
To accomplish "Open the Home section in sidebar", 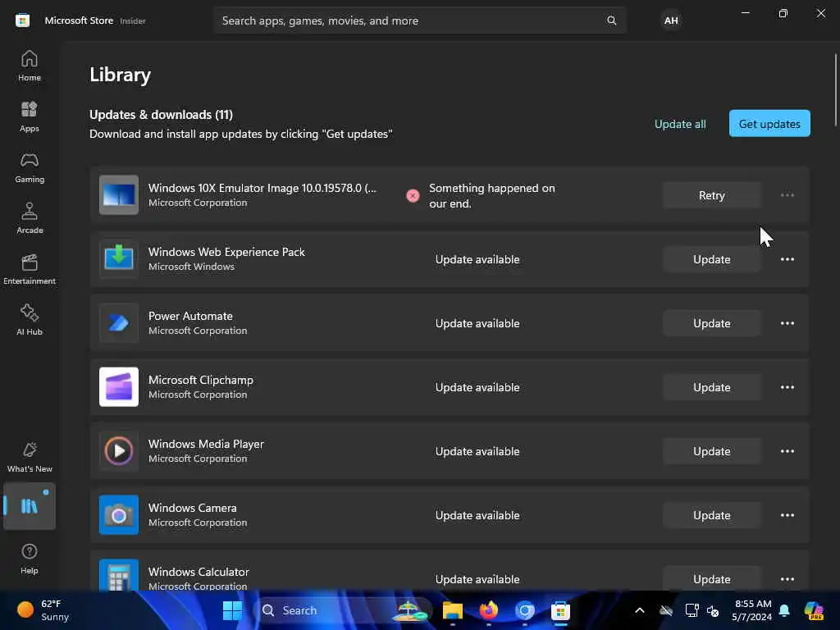I will pos(30,66).
